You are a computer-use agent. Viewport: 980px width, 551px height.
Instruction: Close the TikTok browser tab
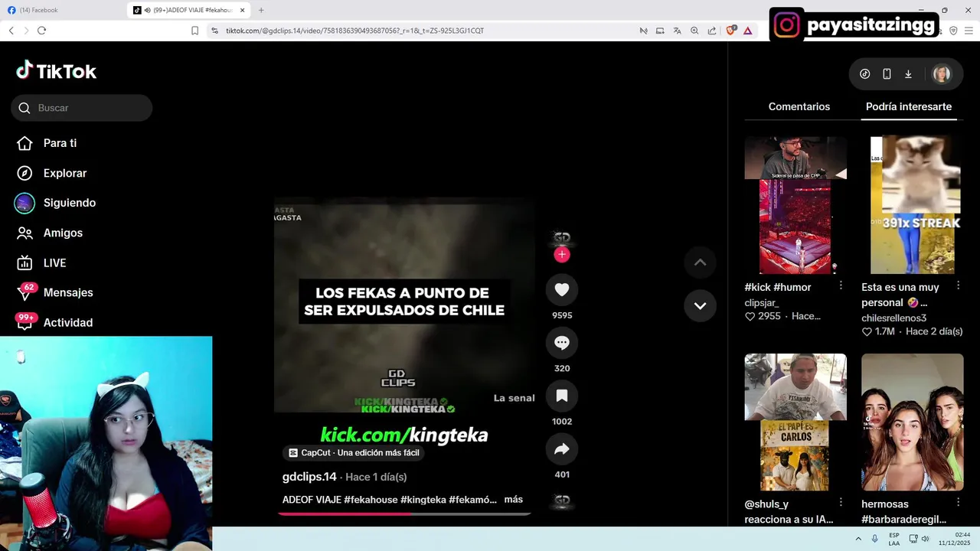[243, 10]
